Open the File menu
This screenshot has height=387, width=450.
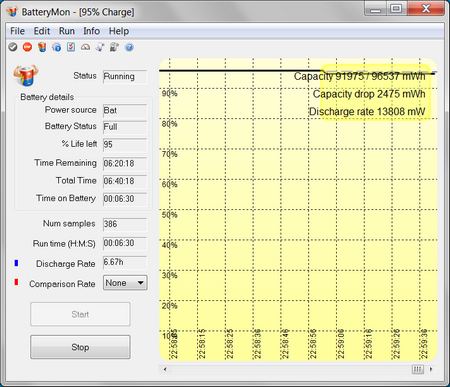17,31
